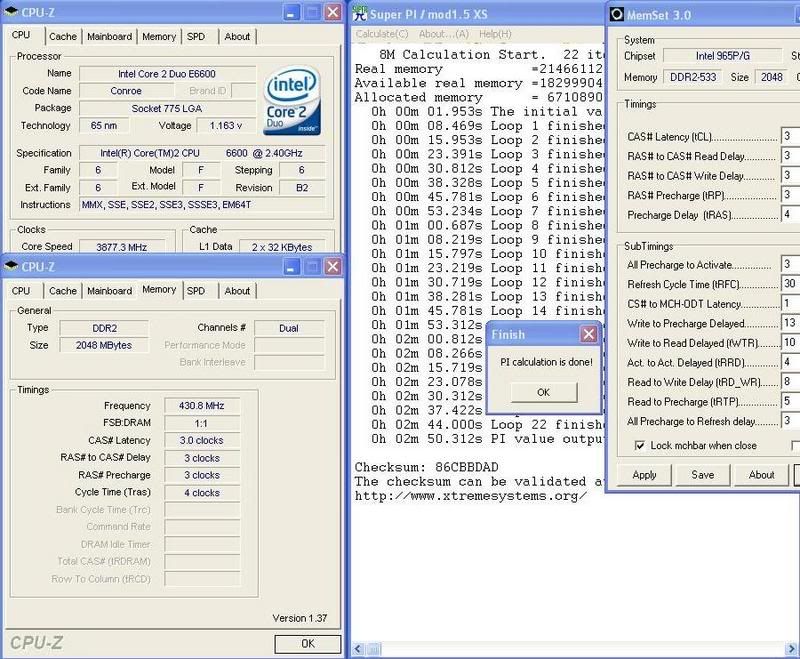Click the memory Type value DDR2

click(104, 328)
